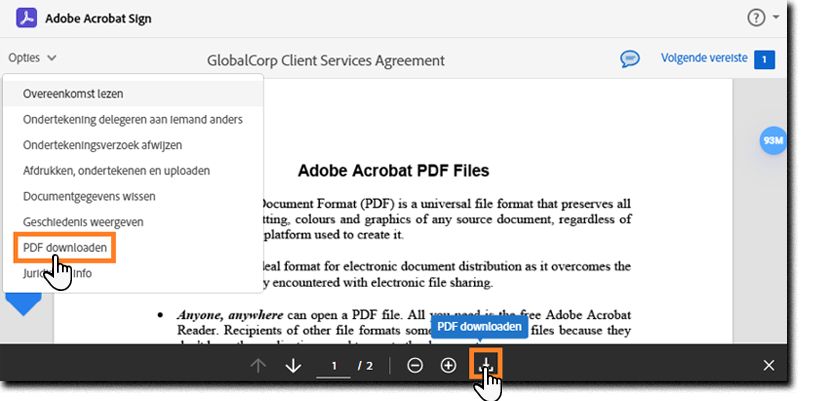This screenshot has height=401, width=829.
Task: Select Documentgegevens wissen entry
Action: [133, 196]
